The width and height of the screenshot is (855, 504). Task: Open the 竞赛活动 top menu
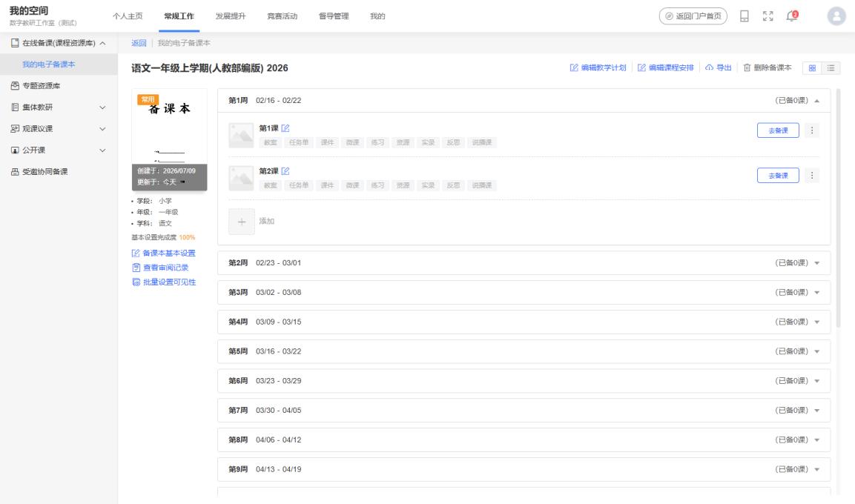click(282, 16)
